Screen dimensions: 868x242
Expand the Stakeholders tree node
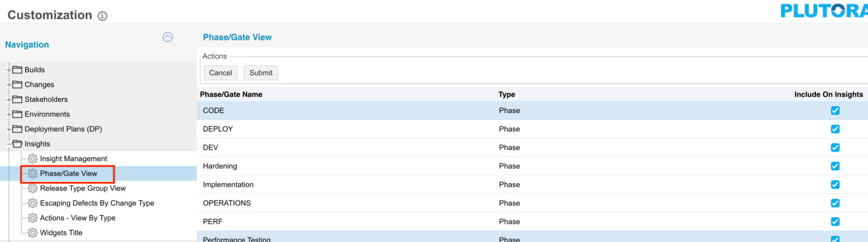point(8,100)
